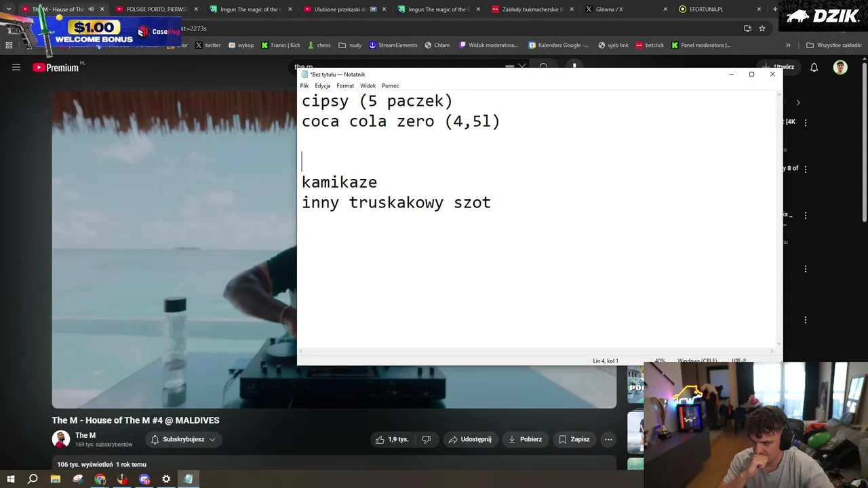Open File Explorer from taskbar
Screen dimensions: 868x488
click(56, 479)
